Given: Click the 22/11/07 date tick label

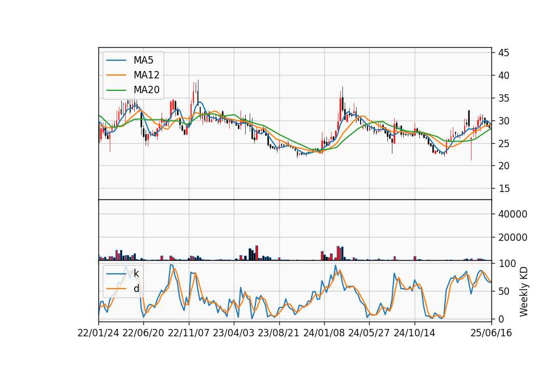Looking at the screenshot, I should pos(189,333).
